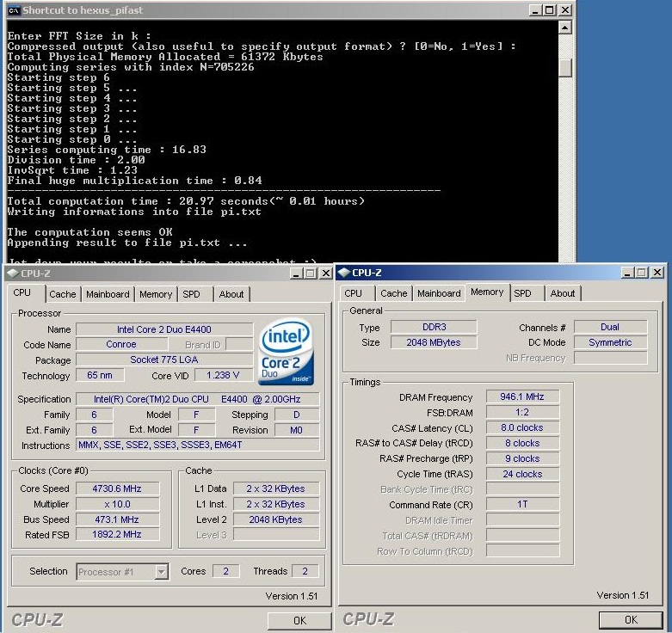Screen dimensions: 672x633
Task: Open Cache tab in left CPU-Z window
Action: (63, 294)
